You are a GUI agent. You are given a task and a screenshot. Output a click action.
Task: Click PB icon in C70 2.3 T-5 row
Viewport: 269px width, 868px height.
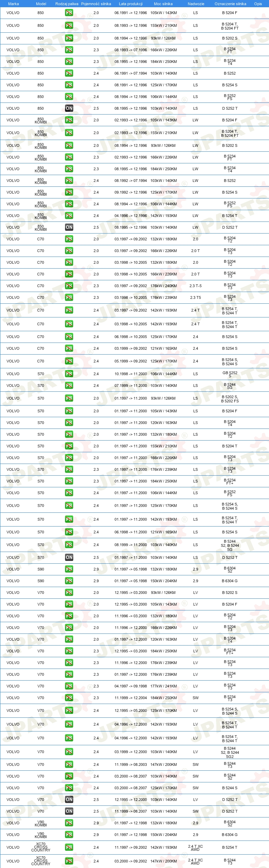pos(69,286)
